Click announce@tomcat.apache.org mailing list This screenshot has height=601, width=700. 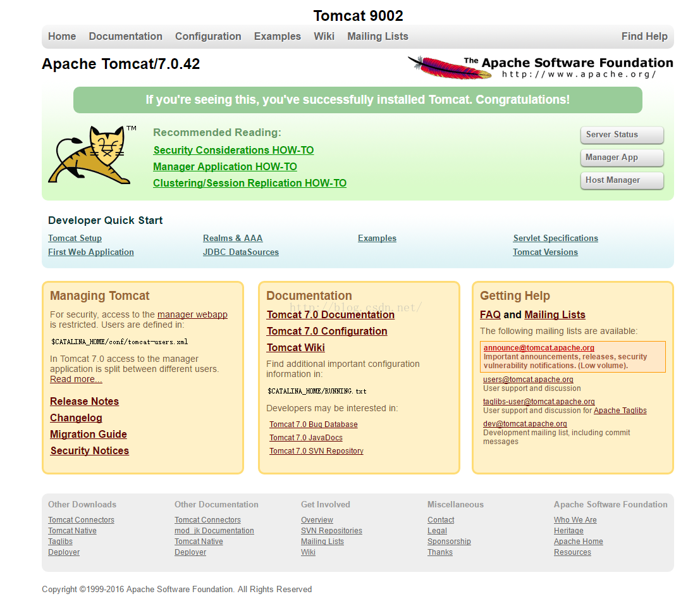[x=539, y=347]
